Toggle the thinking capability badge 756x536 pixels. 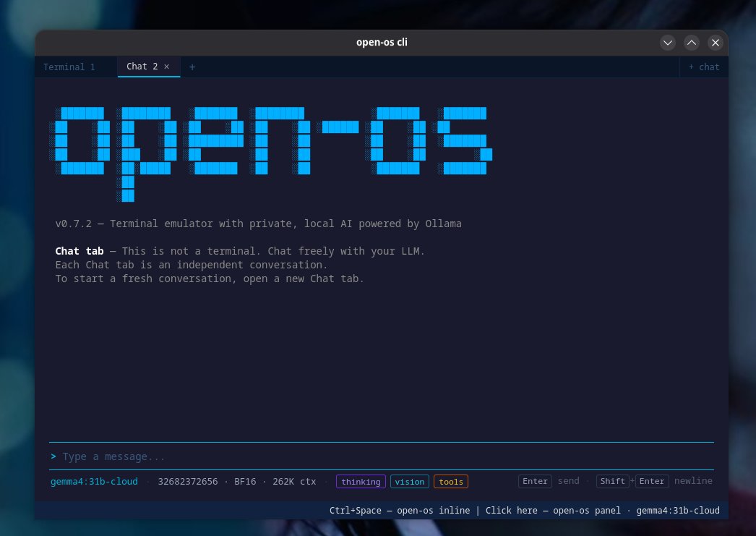pos(361,482)
